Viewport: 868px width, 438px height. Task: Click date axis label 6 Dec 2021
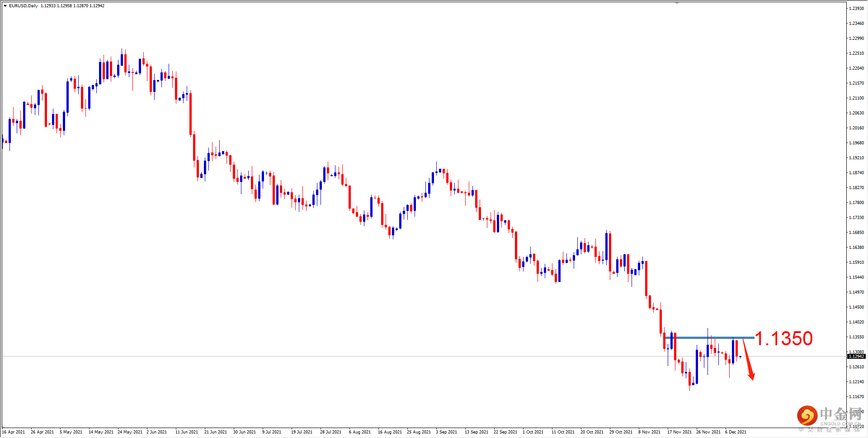(x=736, y=432)
